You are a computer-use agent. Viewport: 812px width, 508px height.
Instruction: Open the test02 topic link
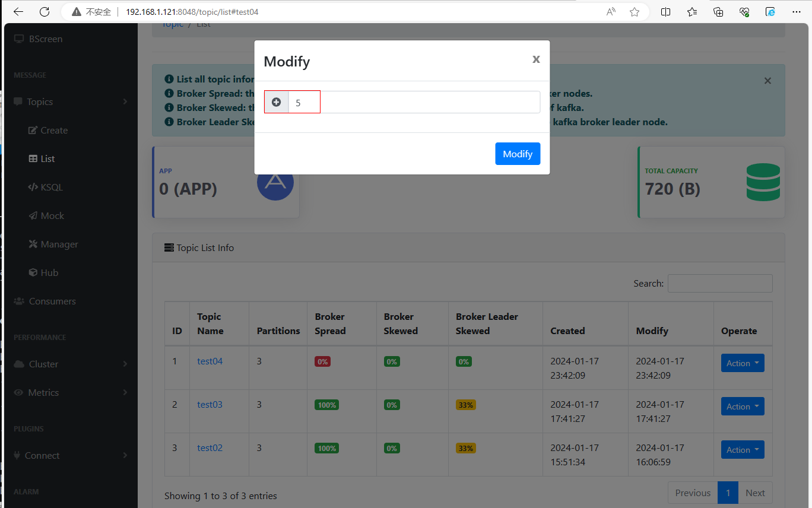tap(210, 448)
